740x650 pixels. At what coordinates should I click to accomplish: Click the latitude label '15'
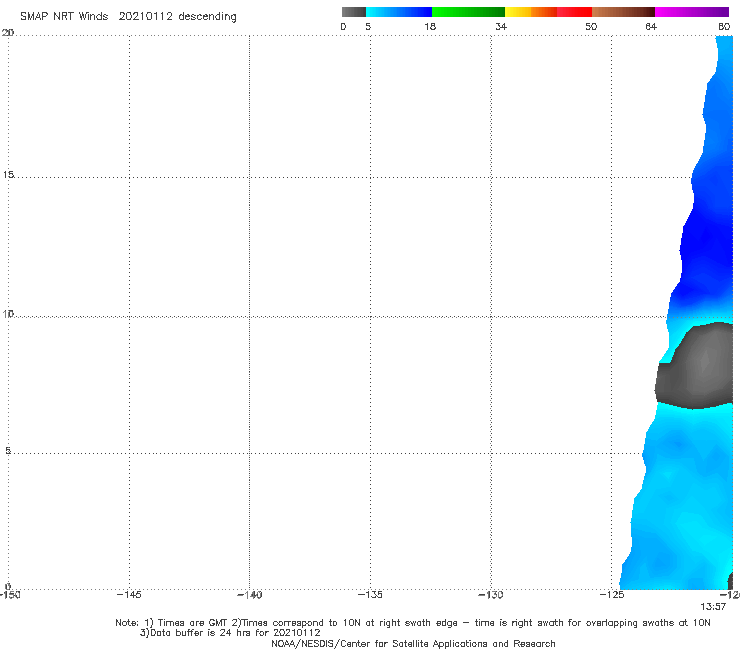8,175
